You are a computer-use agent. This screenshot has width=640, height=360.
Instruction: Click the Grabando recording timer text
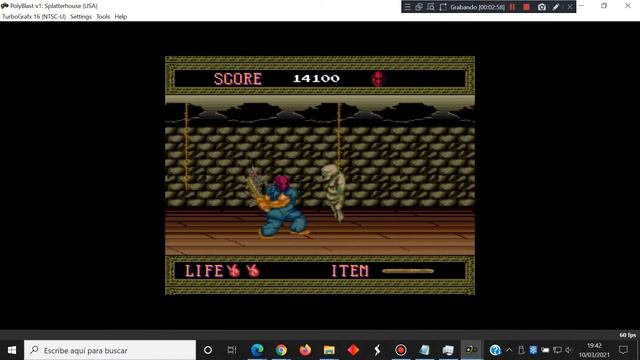pos(478,7)
